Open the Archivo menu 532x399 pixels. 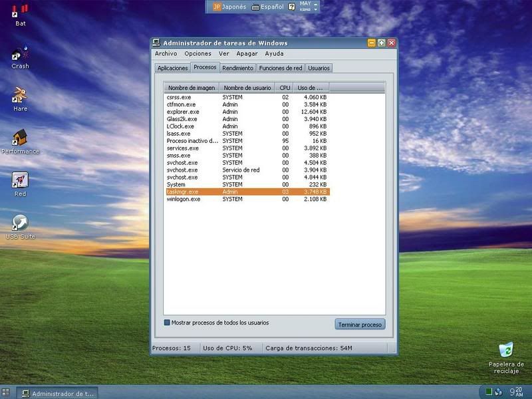[166, 54]
